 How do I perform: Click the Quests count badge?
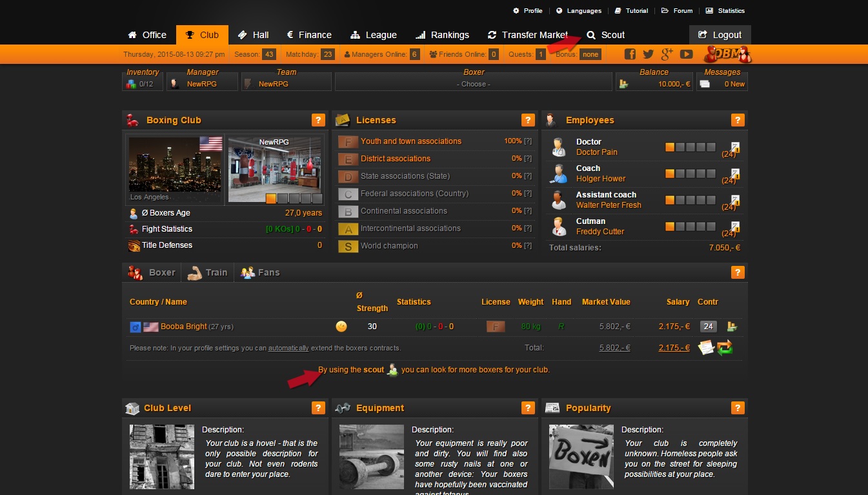coord(541,54)
